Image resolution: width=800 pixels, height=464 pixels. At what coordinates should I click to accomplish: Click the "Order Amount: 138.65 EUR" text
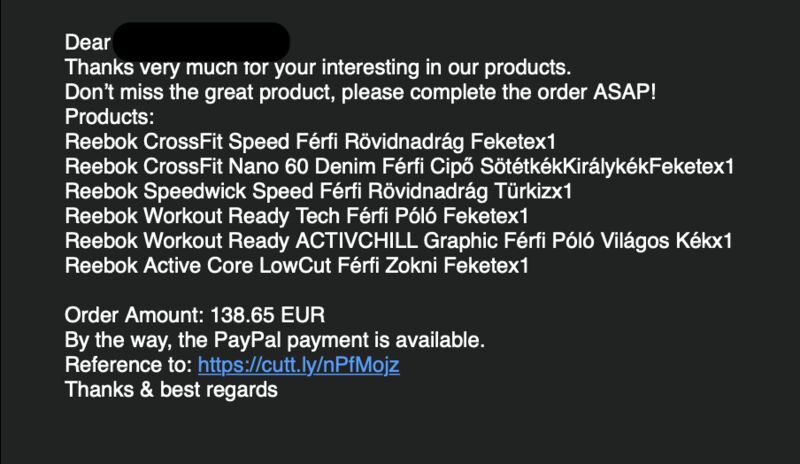coord(194,315)
